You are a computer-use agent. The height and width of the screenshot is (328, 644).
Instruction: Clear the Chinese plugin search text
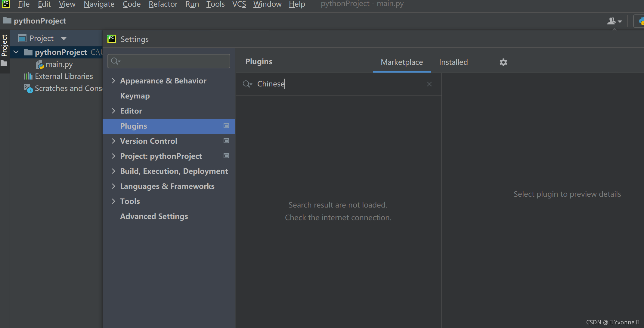point(429,84)
